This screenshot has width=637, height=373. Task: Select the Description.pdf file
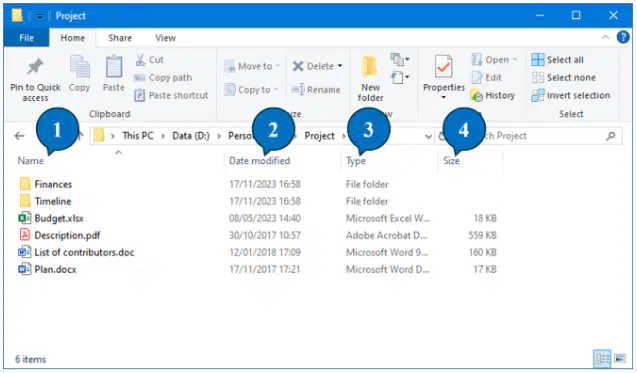67,235
